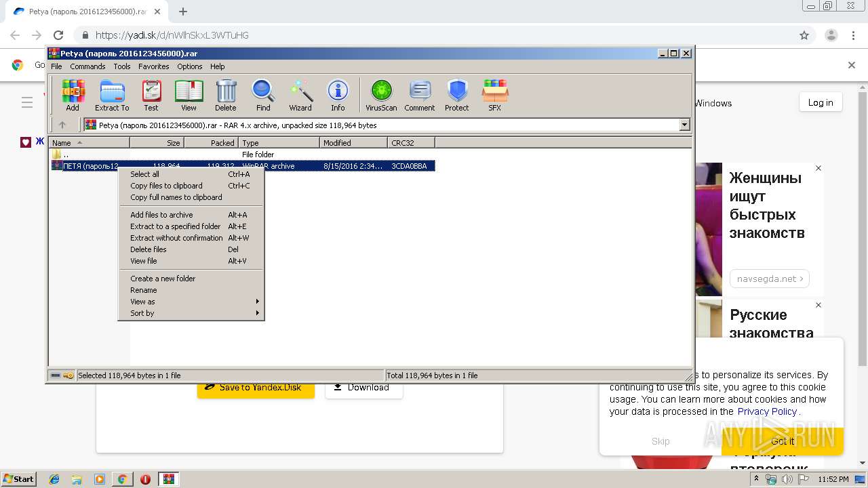Click the Chrome address bar URL

point(172,35)
